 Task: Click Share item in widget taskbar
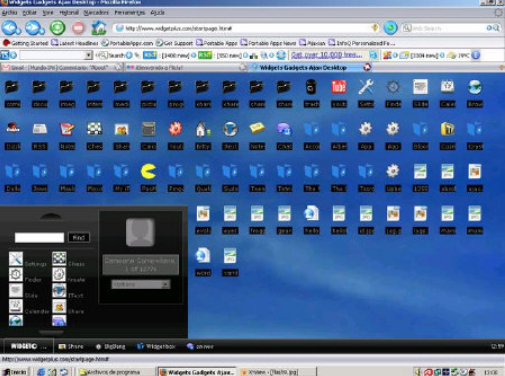71,346
